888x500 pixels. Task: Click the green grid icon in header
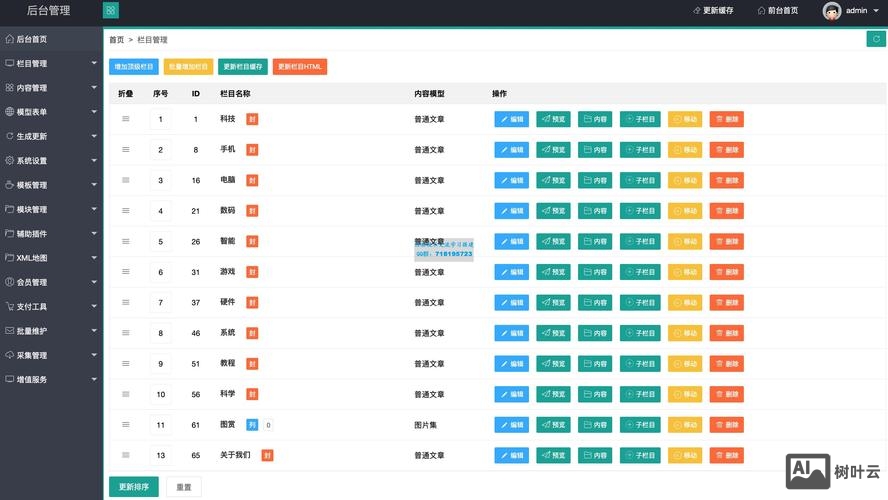[x=110, y=10]
